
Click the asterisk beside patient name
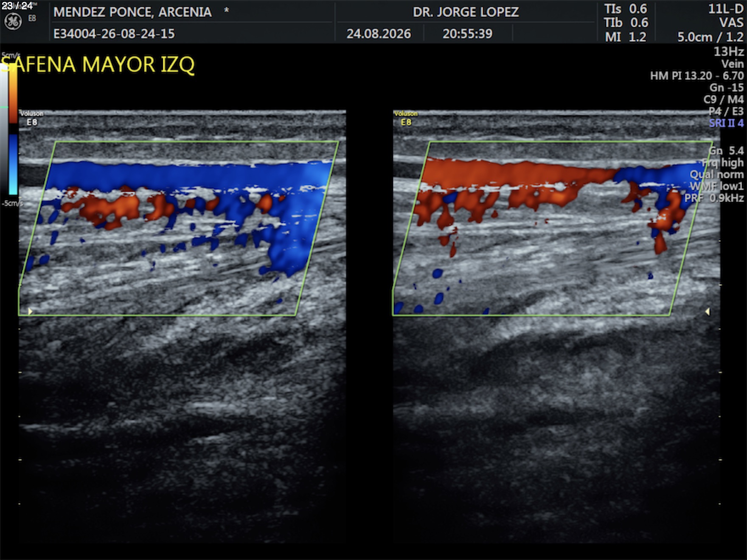226,10
